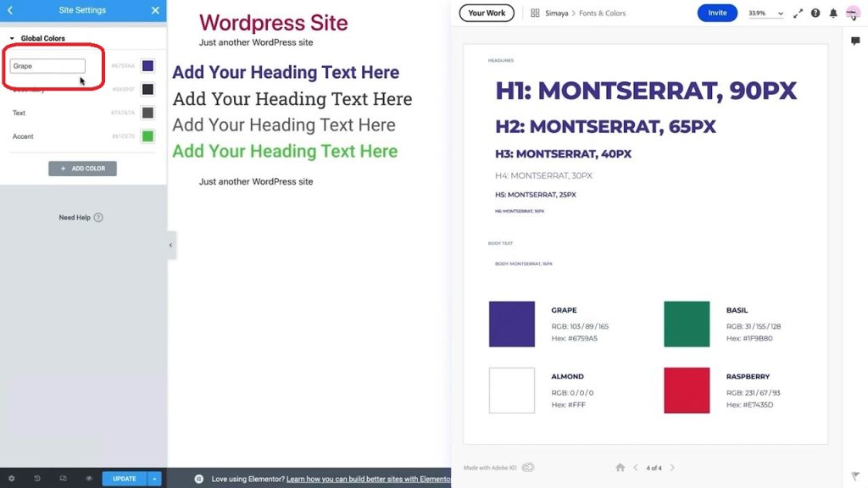Open the Grape purple color swatch
Viewport: 868px width, 488px height.
(147, 66)
